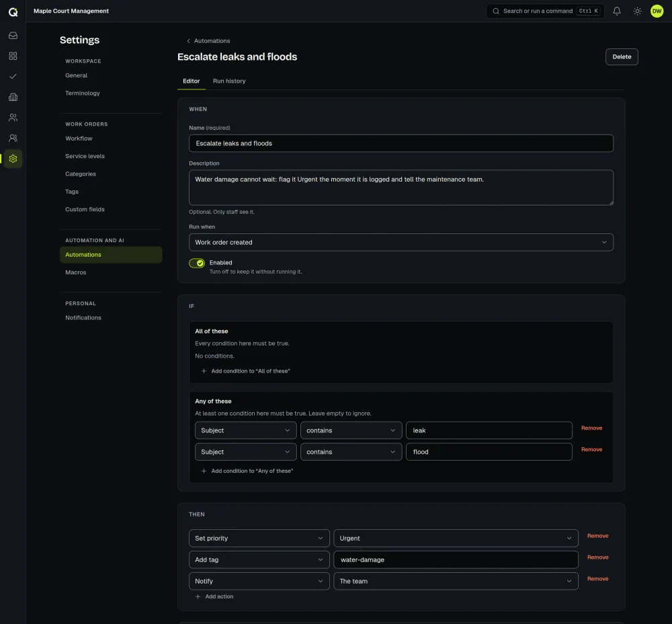Select Automations in the settings sidebar
The height and width of the screenshot is (624, 672).
tap(111, 255)
